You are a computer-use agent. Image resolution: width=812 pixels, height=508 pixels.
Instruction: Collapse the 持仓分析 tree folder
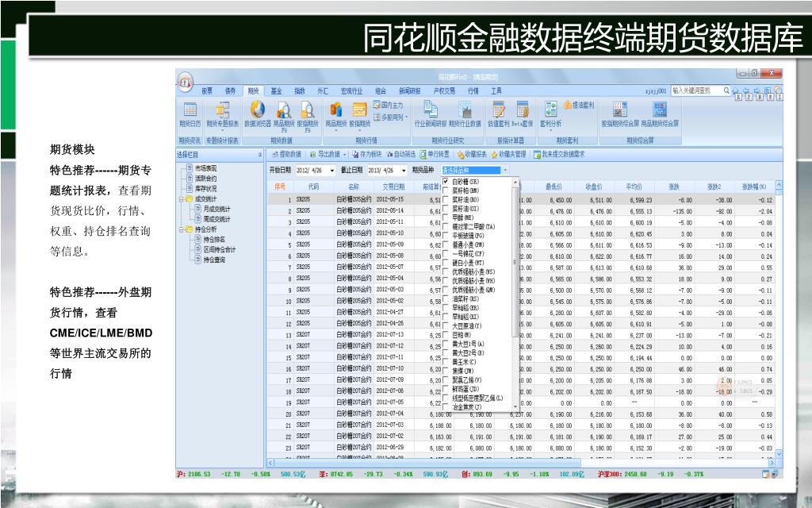click(x=181, y=229)
